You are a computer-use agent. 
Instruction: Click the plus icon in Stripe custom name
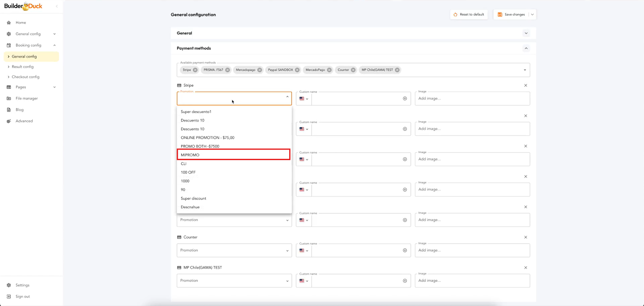click(x=405, y=99)
